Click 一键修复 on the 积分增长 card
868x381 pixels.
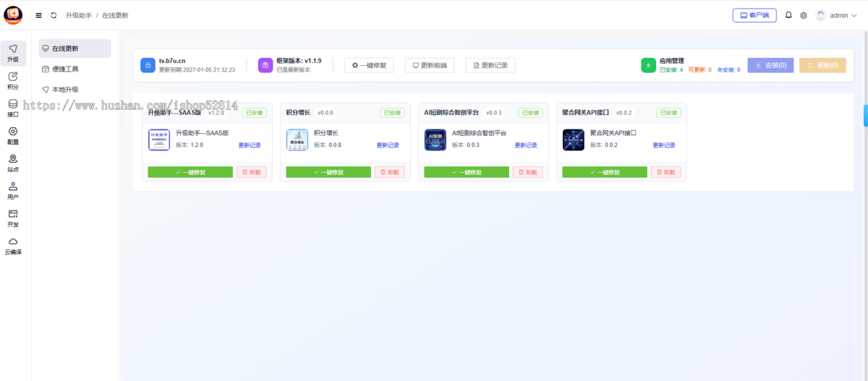(328, 172)
